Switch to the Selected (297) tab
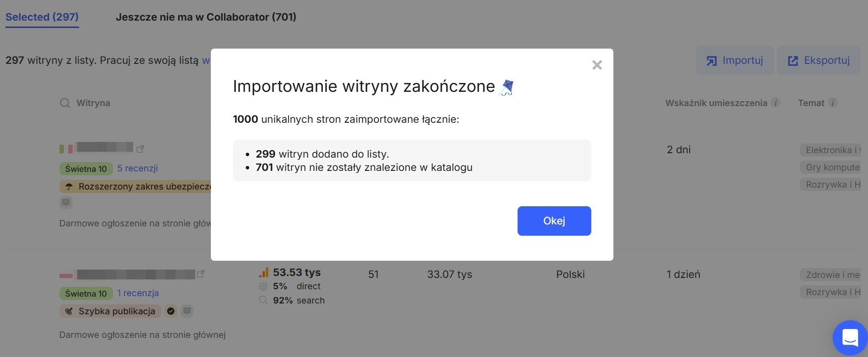 (x=42, y=17)
